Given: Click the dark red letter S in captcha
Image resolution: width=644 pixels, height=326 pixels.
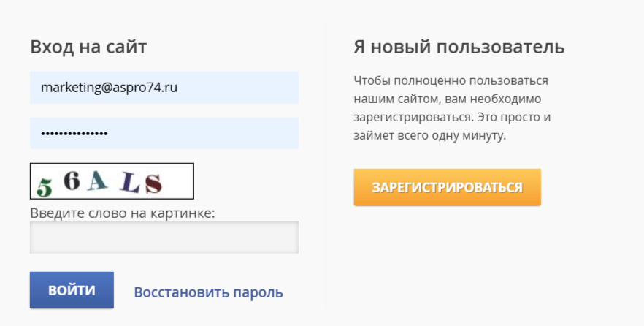Looking at the screenshot, I should click(x=153, y=184).
